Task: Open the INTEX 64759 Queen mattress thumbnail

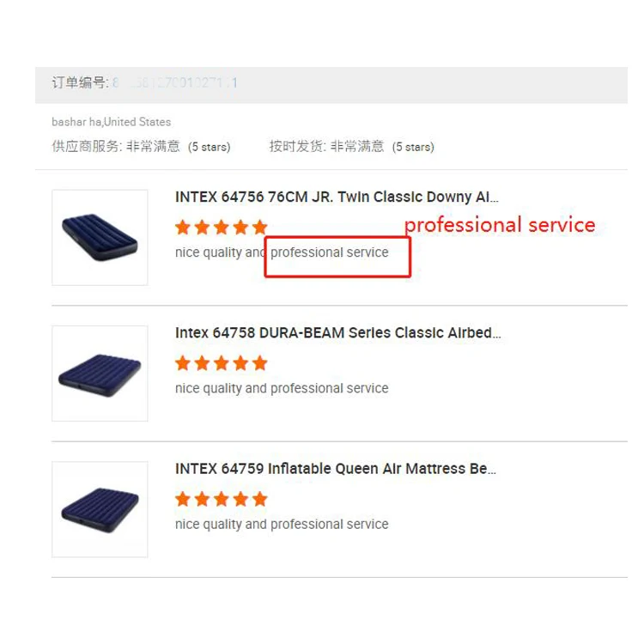Action: point(100,509)
